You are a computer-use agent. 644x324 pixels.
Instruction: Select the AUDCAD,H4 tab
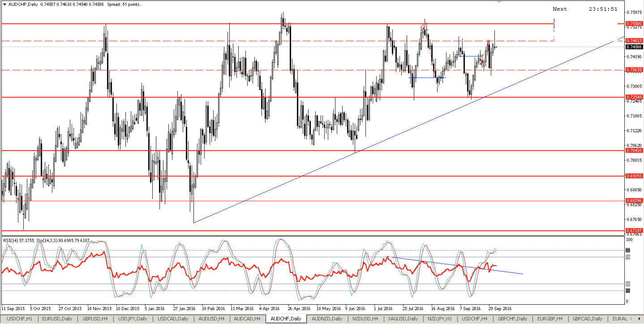(x=248, y=319)
